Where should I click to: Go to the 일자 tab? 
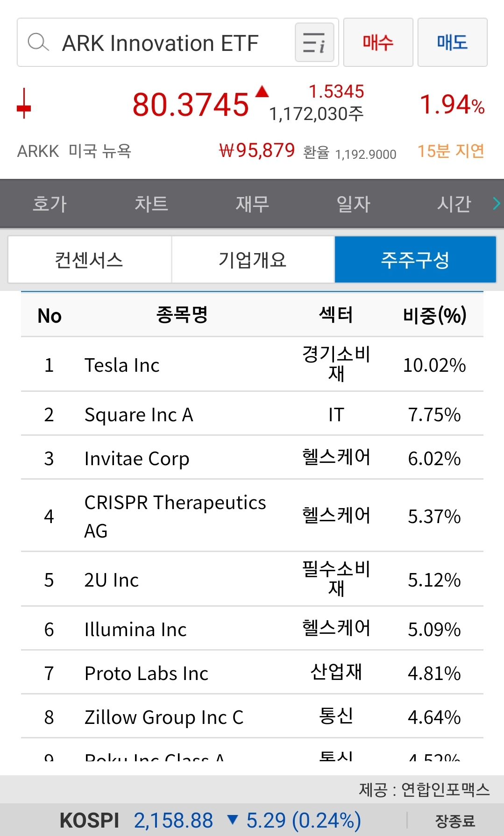point(354,204)
